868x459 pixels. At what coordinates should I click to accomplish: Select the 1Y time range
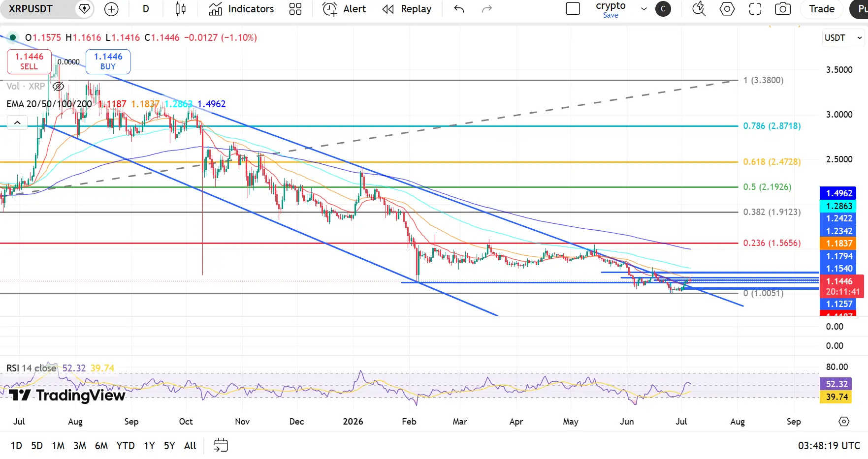[x=149, y=446]
